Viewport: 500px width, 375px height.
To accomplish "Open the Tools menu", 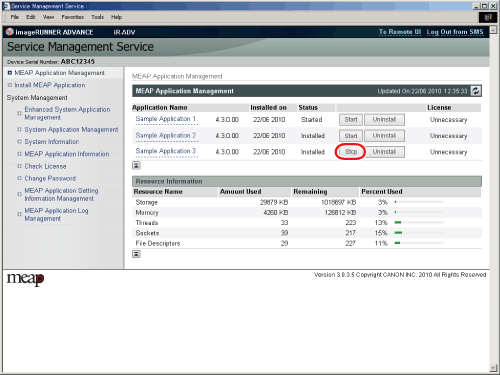I will click(x=98, y=17).
